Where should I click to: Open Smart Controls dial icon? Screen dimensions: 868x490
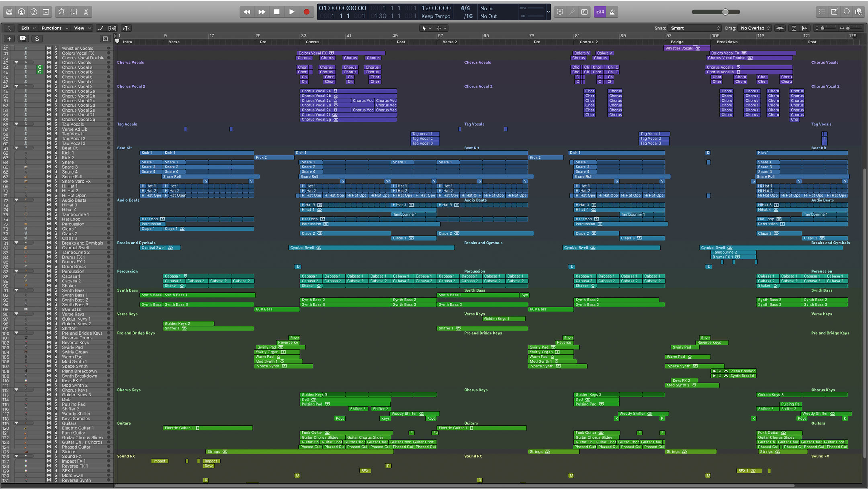tap(61, 12)
